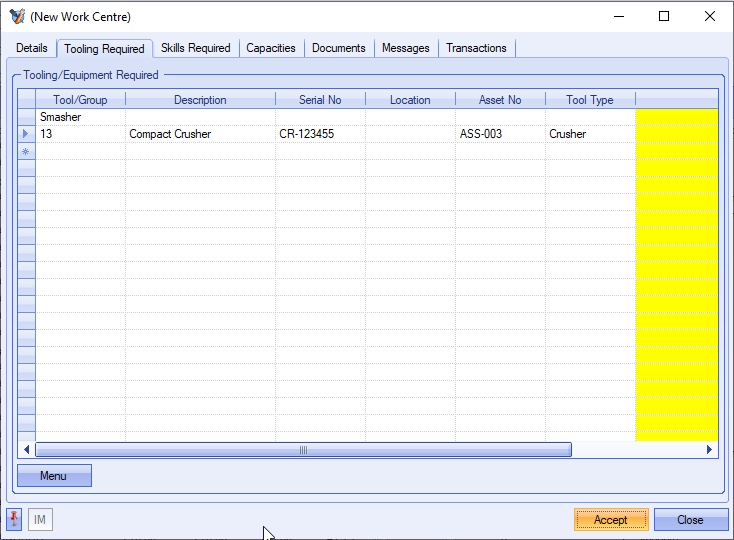Image resolution: width=734 pixels, height=540 pixels.
Task: Click the Tool/Group column header
Action: 80,100
